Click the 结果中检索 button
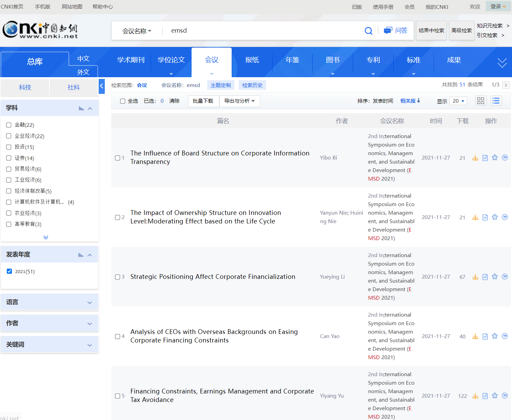Image resolution: width=512 pixels, height=420 pixels. (431, 31)
